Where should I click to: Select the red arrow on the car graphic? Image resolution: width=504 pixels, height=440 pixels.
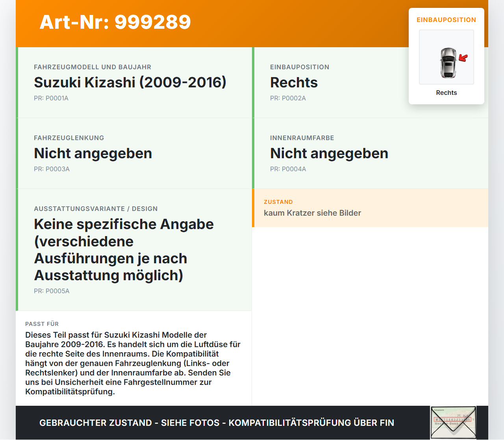tap(463, 58)
